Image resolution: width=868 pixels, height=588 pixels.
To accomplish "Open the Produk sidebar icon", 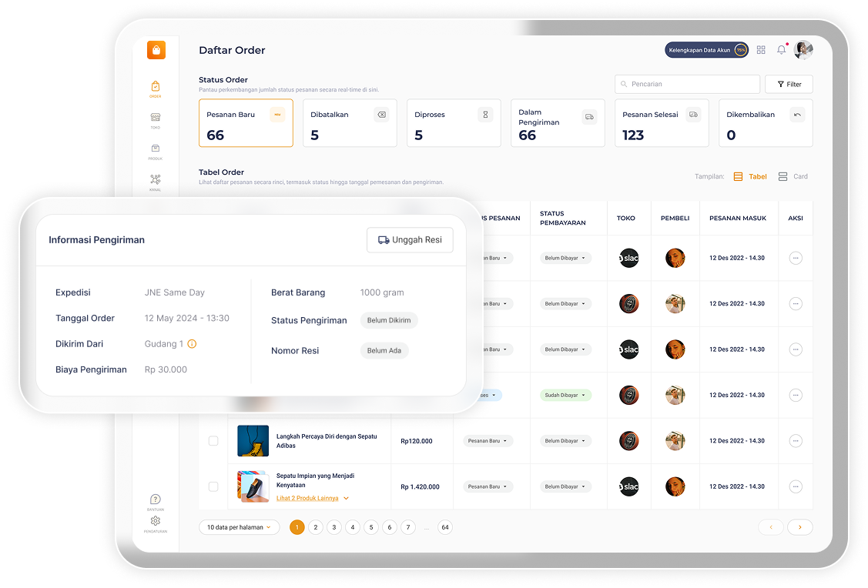I will tap(156, 150).
